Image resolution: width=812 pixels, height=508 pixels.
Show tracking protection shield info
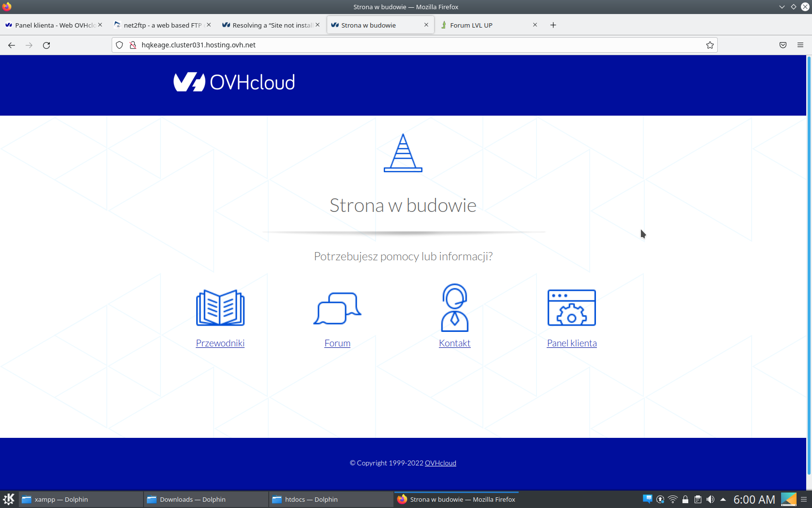[x=119, y=45]
